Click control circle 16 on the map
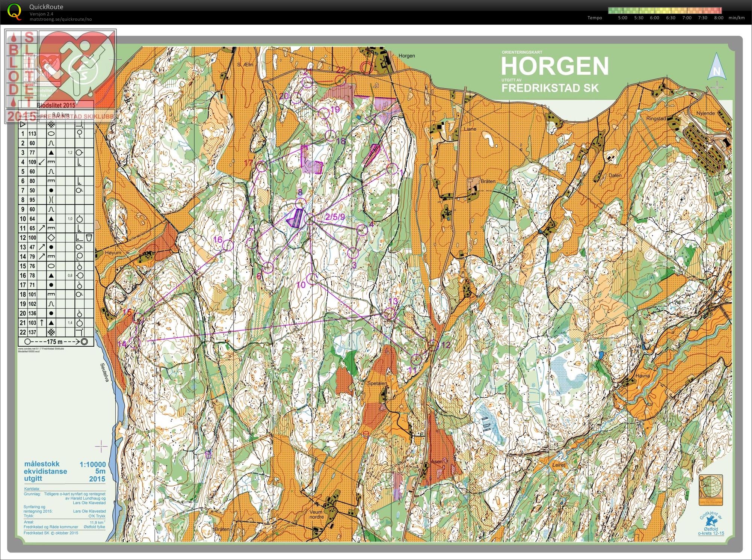The height and width of the screenshot is (560, 752). pyautogui.click(x=228, y=246)
